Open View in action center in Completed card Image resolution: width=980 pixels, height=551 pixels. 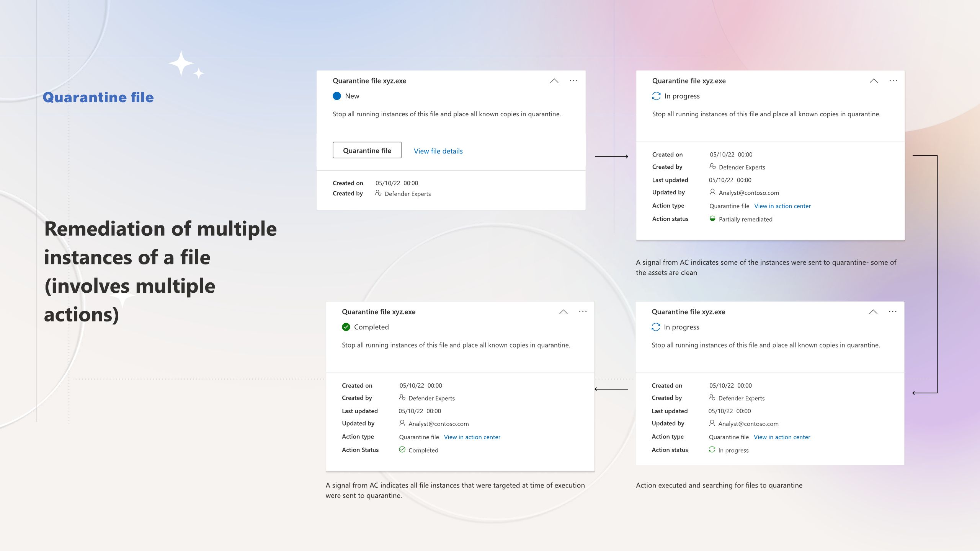472,437
